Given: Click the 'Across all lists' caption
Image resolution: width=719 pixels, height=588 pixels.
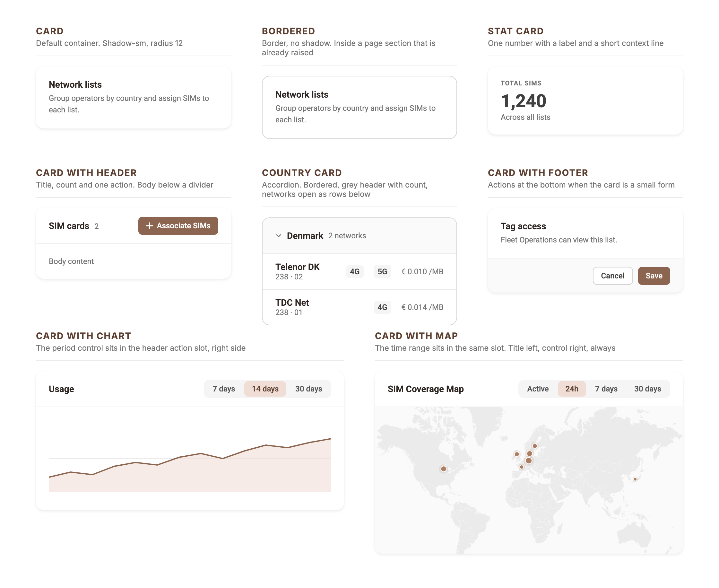Looking at the screenshot, I should pos(525,117).
